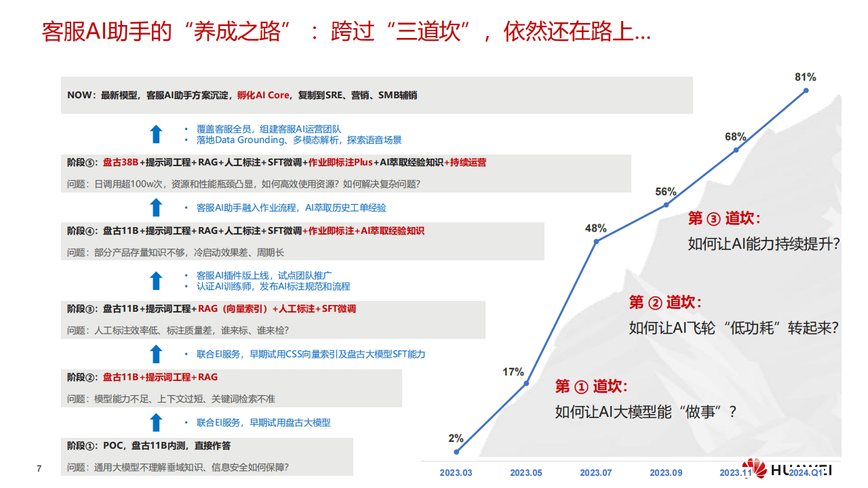Click the red text 孵化AI Core
This screenshot has height=488, width=868.
click(x=263, y=96)
